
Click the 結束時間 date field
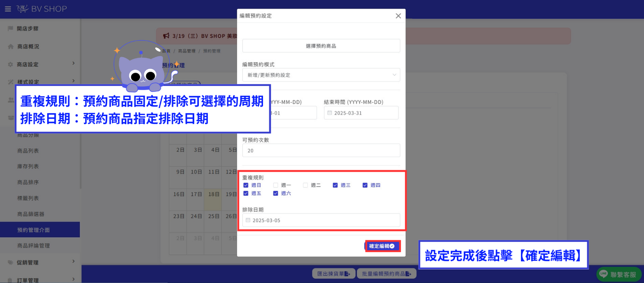[x=361, y=113]
